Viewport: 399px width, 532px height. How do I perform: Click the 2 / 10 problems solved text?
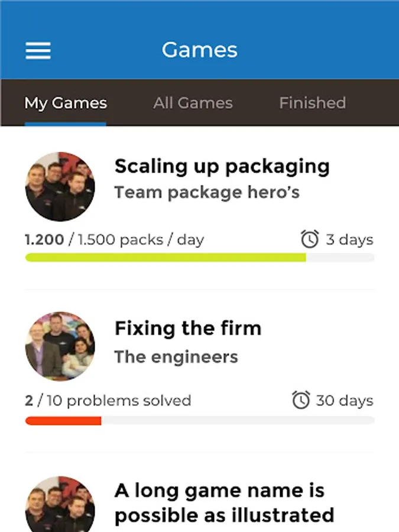[x=108, y=401]
